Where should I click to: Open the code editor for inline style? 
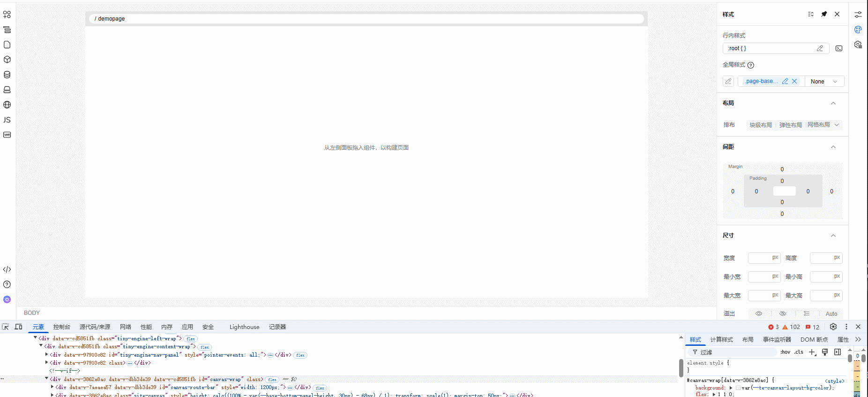[839, 48]
